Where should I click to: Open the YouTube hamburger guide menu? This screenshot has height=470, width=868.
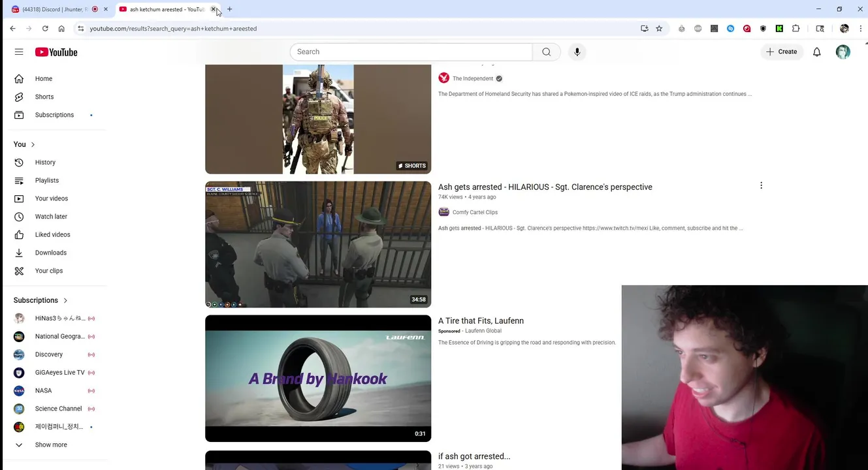[x=19, y=52]
